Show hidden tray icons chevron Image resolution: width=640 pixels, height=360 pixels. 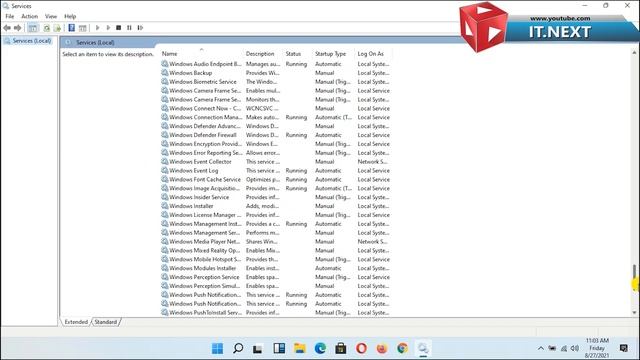pos(540,348)
